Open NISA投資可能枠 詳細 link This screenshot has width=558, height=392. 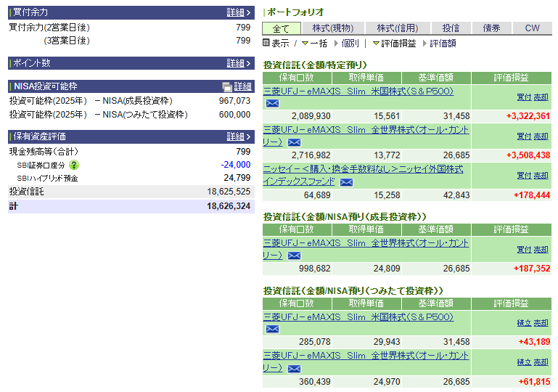coord(242,86)
